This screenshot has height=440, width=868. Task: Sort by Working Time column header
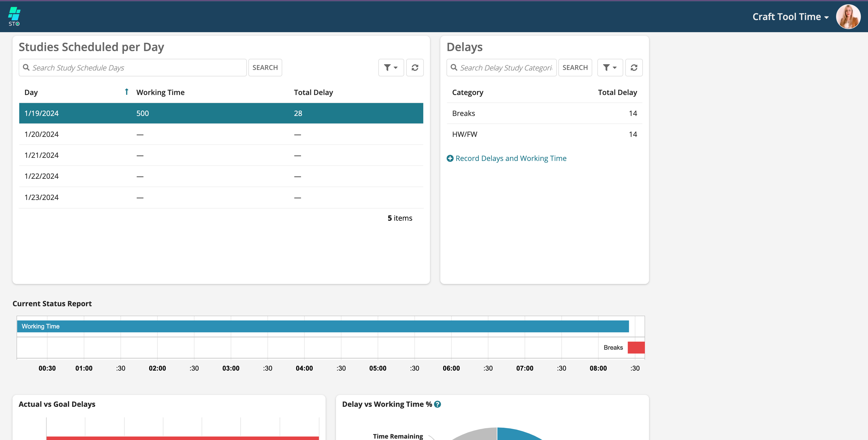point(160,92)
